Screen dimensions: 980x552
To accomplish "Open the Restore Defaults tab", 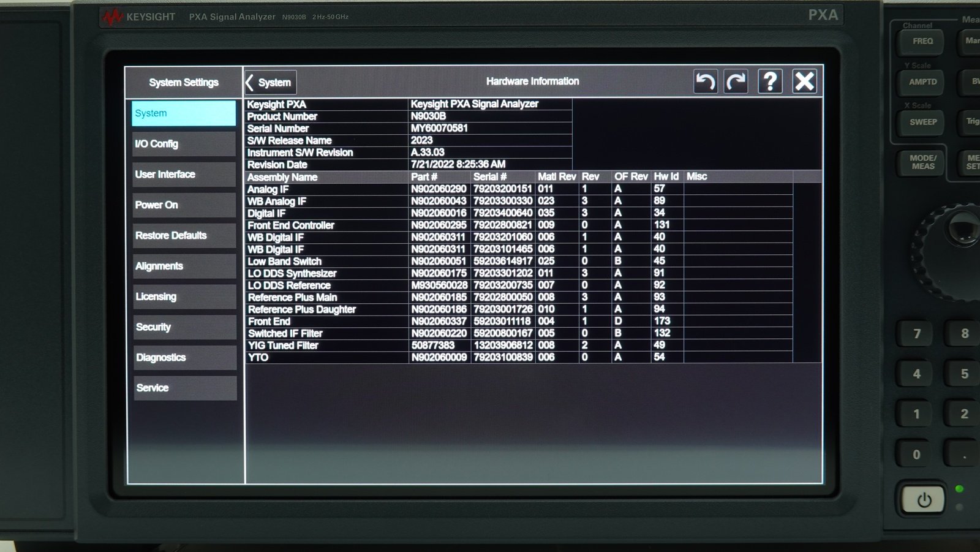I will pyautogui.click(x=184, y=235).
